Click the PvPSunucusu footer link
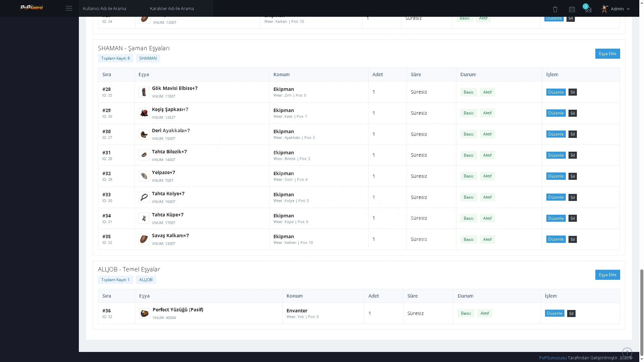The width and height of the screenshot is (644, 362). (553, 358)
